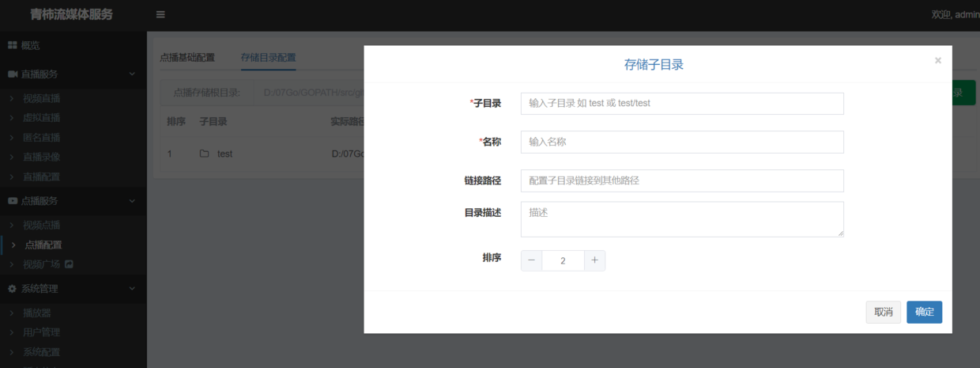
Task: Open 视频直播 menu item
Action: (42, 99)
